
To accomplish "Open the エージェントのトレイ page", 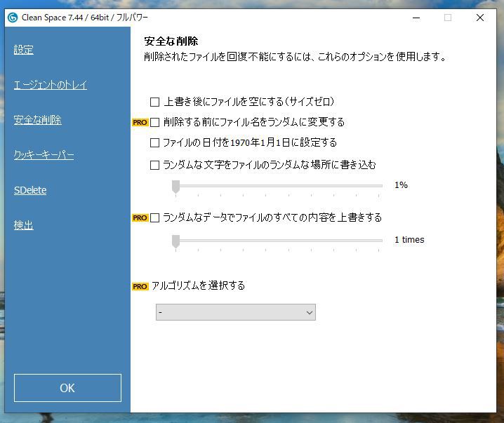I will [50, 85].
